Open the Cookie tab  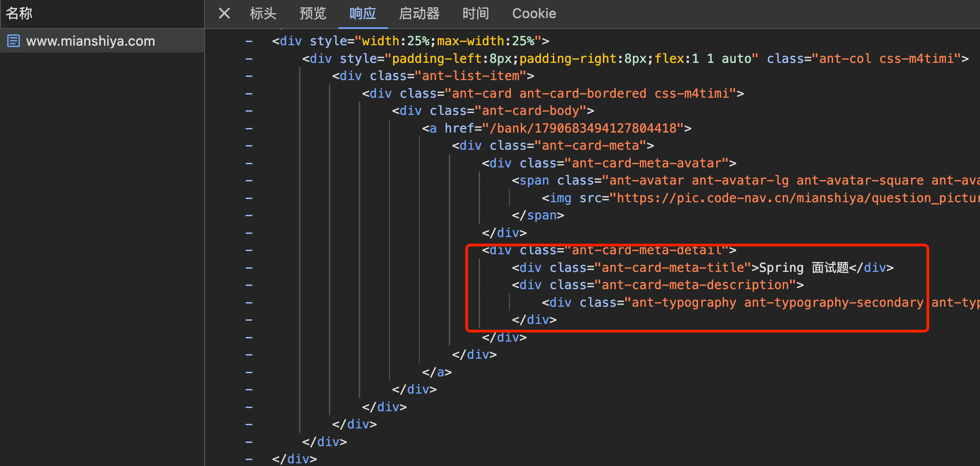(x=534, y=14)
